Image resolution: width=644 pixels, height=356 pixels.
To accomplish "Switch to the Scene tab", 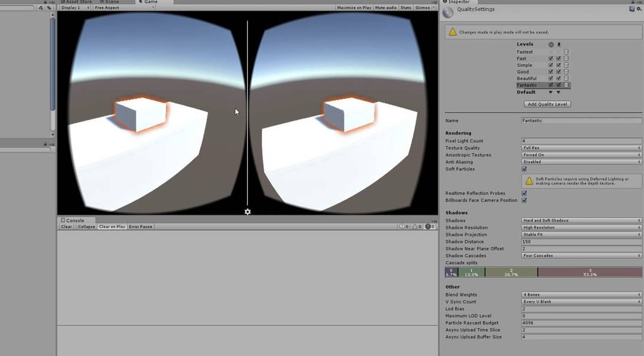I will click(x=110, y=2).
